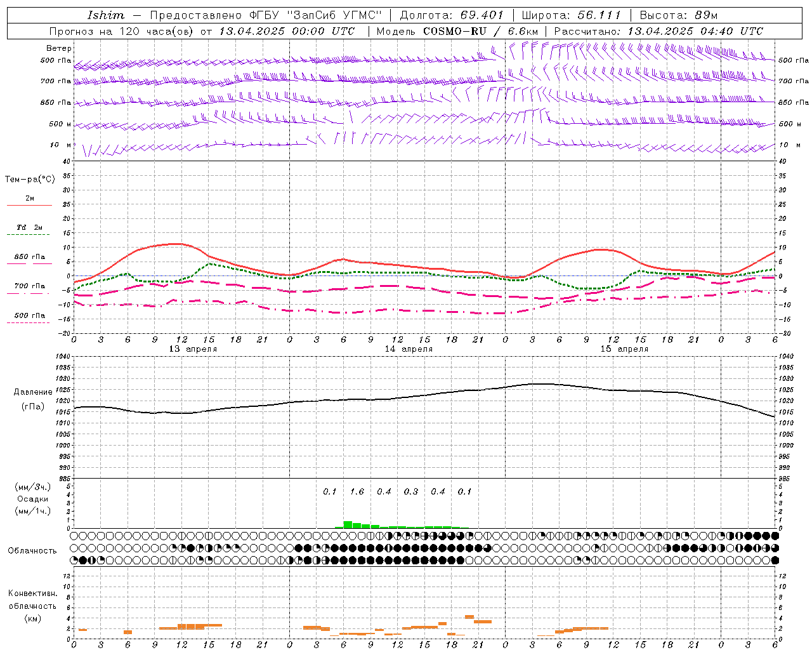Click the dashed green Td legend line sample

28,235
